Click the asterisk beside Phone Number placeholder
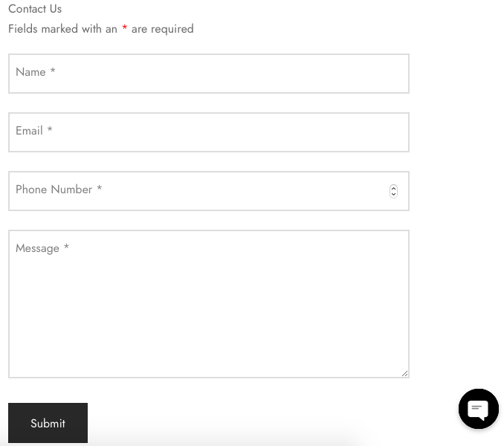504x446 pixels. click(100, 187)
